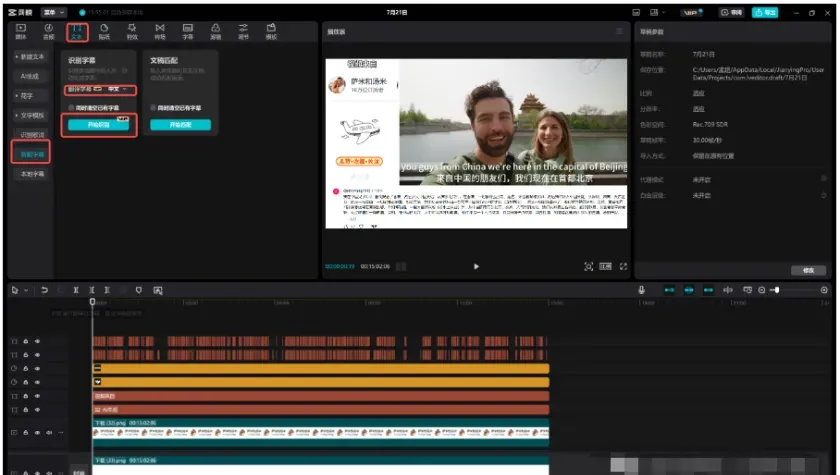This screenshot has height=475, width=840.
Task: Toggle auto snapping in timeline toolbar
Action: pos(689,290)
